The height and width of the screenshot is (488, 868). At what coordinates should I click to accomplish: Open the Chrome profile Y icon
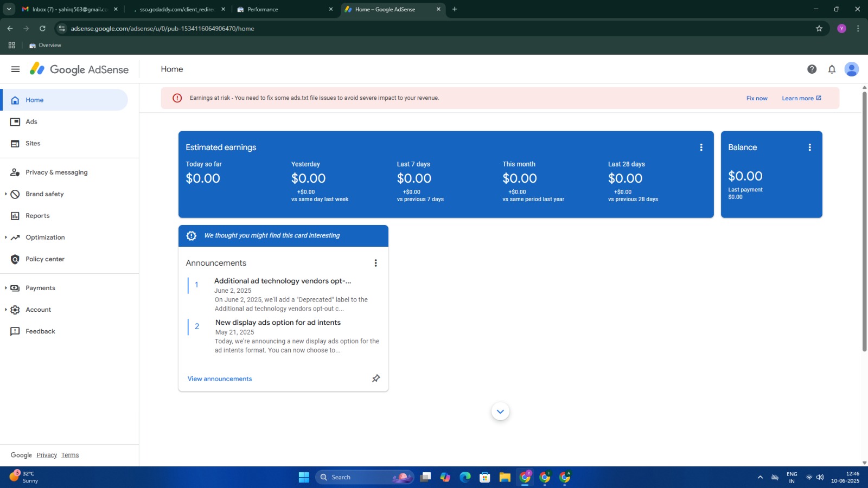pos(841,28)
